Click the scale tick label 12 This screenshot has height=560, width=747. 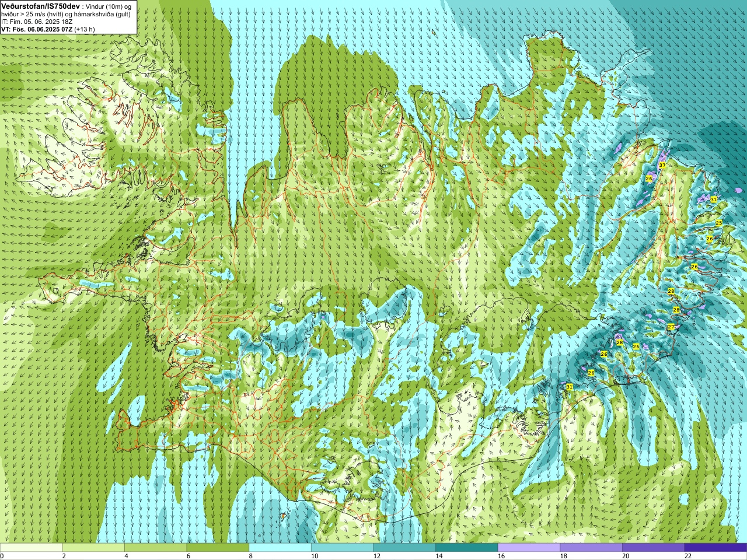pos(377,556)
